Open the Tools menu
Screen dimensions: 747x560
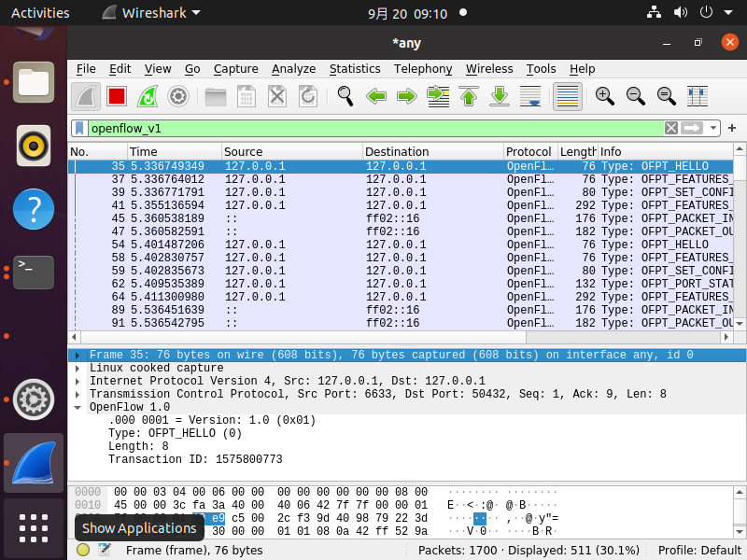542,69
